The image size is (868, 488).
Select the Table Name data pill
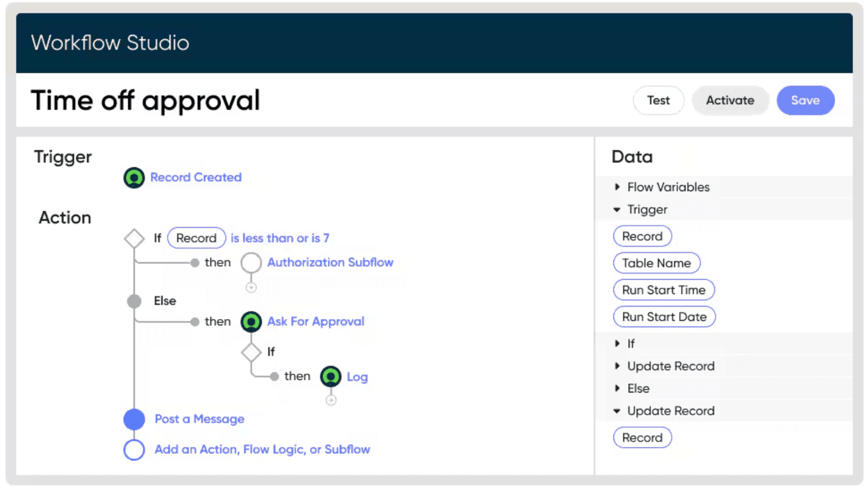[657, 263]
